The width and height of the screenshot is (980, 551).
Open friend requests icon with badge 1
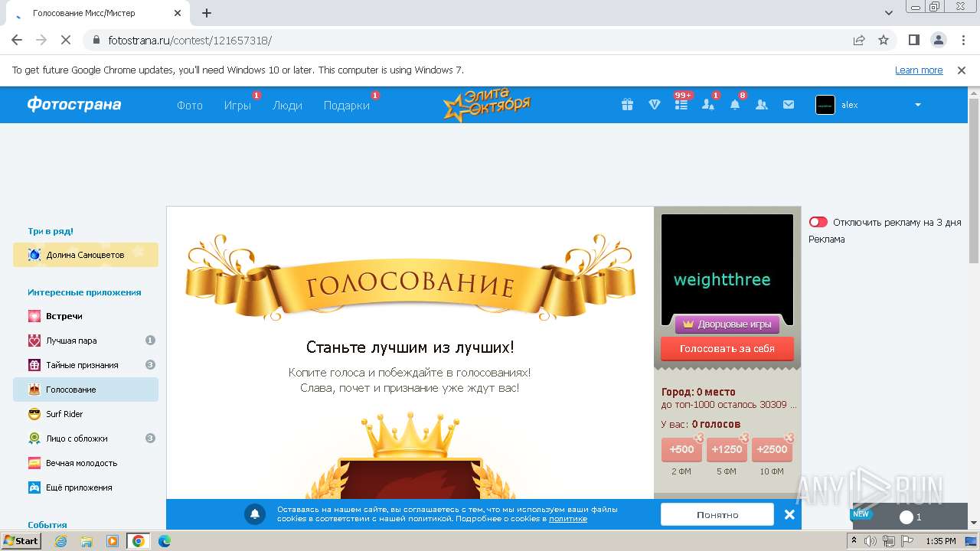708,105
